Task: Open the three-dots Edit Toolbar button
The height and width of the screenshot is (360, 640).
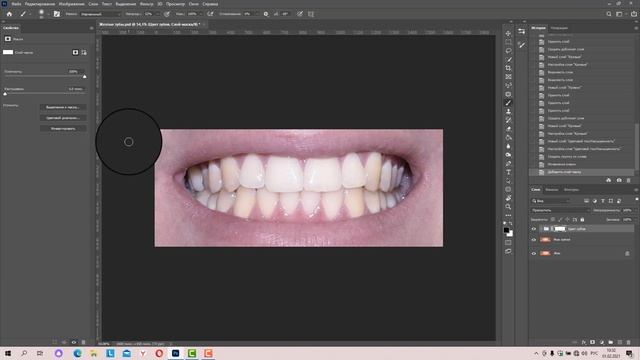Action: coord(508,215)
